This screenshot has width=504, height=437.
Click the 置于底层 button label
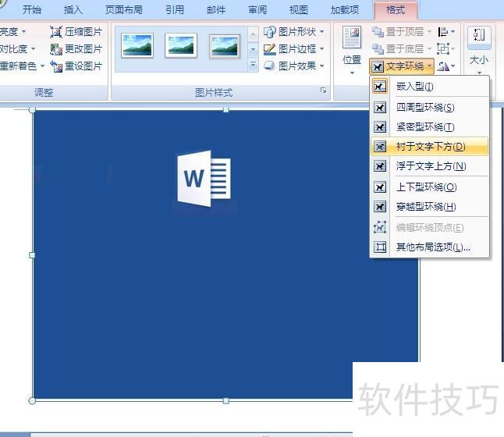pyautogui.click(x=405, y=49)
